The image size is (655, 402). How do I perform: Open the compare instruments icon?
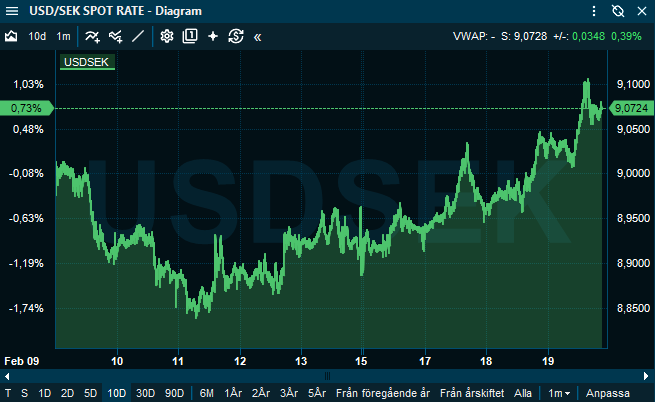tap(115, 36)
